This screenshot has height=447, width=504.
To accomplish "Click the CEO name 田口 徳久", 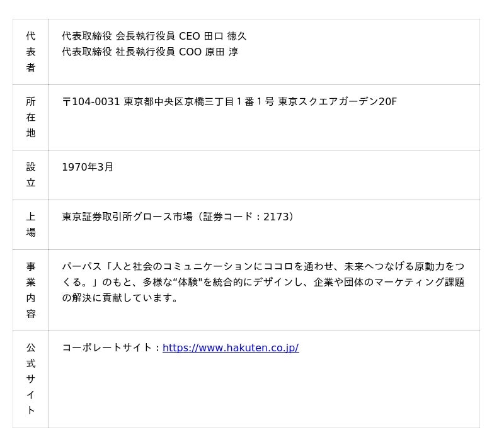I will point(225,36).
